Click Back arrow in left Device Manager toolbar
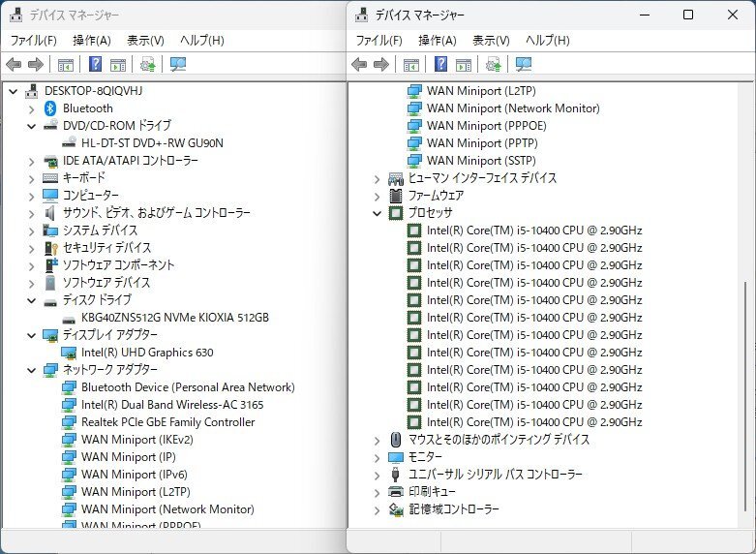Screen dimensions: 756x554 [x=14, y=64]
